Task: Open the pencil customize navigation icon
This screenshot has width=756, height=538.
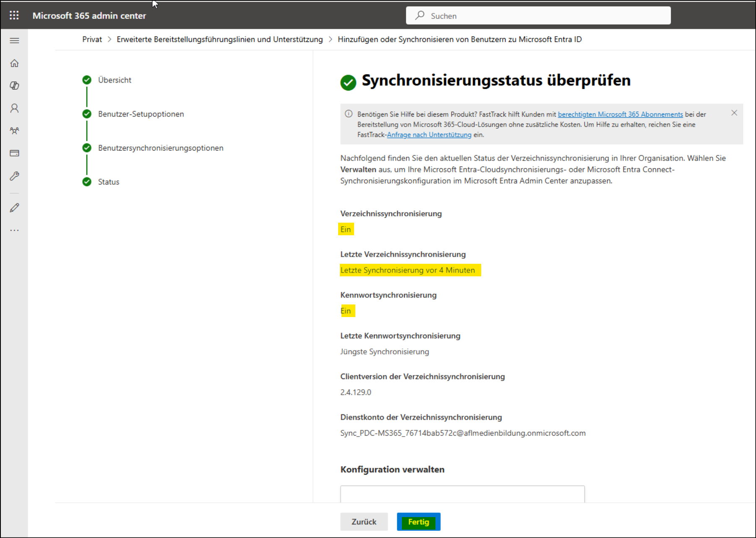Action: coord(14,208)
